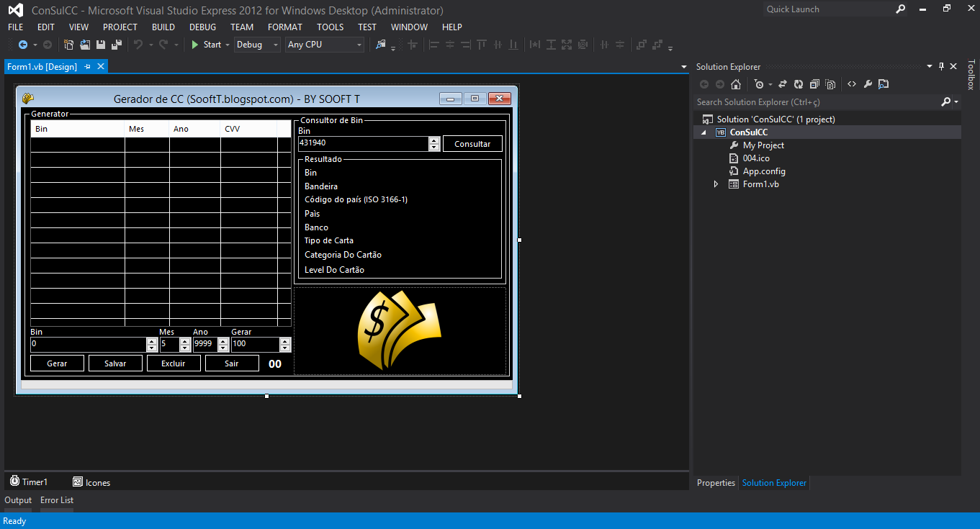Toggle auto-hide with the Solution Explorer pin
Viewport: 980px width, 529px height.
coord(941,66)
